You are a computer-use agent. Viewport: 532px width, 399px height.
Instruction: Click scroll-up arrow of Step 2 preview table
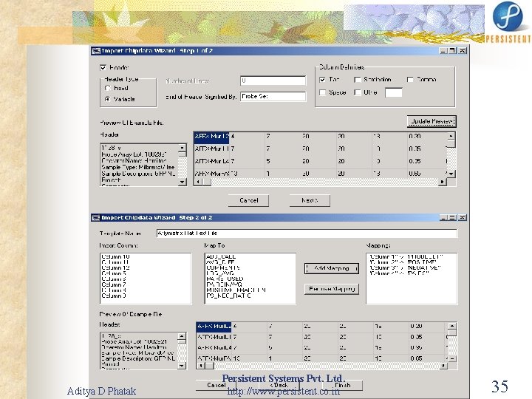[x=452, y=326]
